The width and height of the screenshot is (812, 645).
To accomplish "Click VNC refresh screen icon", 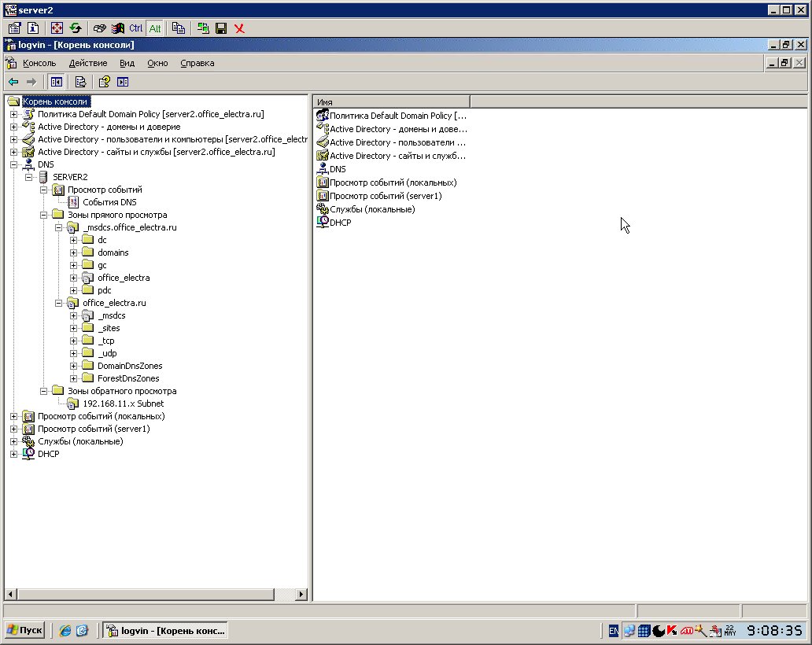I will pos(76,28).
